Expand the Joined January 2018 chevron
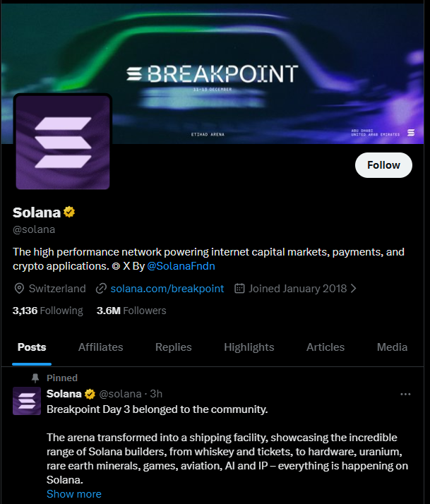The height and width of the screenshot is (504, 430). point(354,288)
